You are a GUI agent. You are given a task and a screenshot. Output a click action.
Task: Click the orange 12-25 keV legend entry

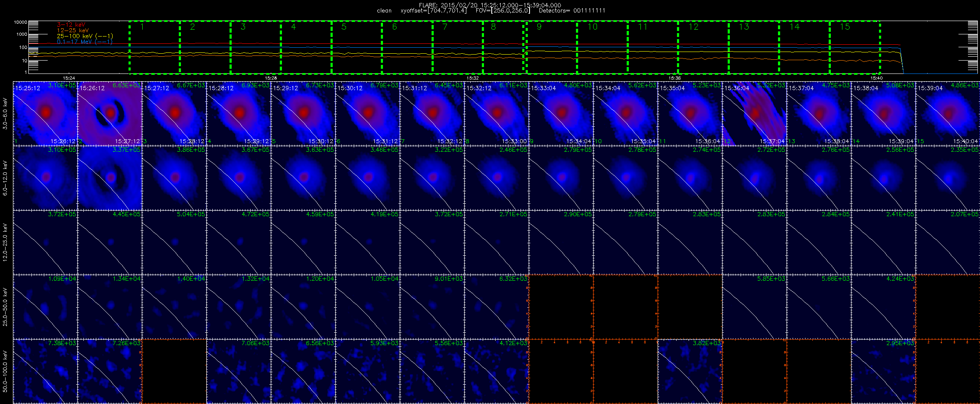tap(73, 31)
